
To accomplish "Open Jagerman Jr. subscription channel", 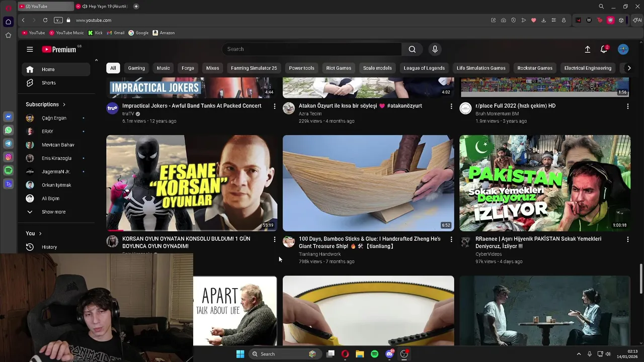I will (x=56, y=171).
